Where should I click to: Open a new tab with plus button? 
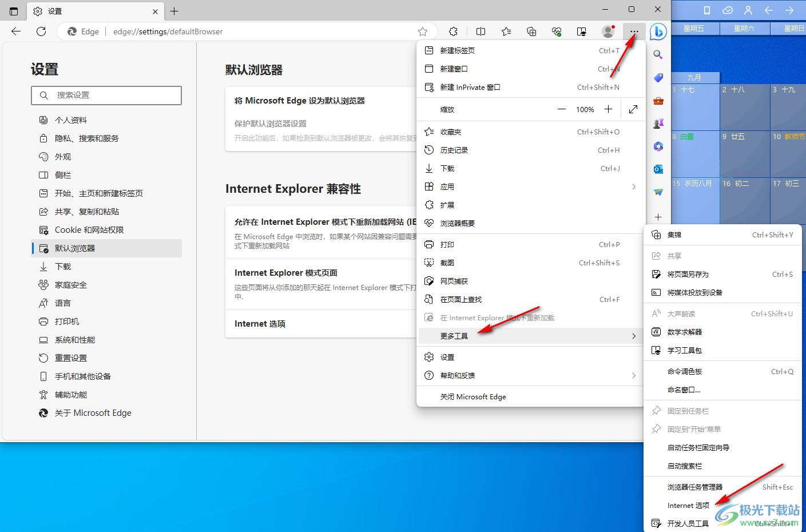click(174, 11)
